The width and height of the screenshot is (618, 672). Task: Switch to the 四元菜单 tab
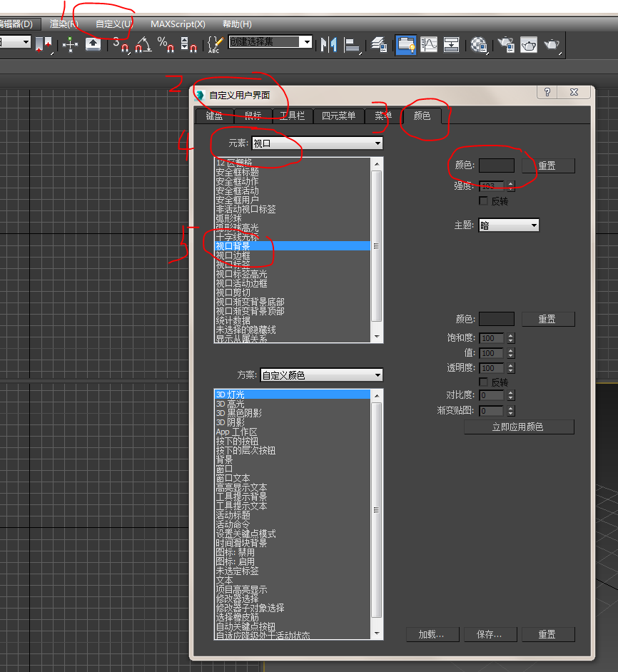coord(338,116)
